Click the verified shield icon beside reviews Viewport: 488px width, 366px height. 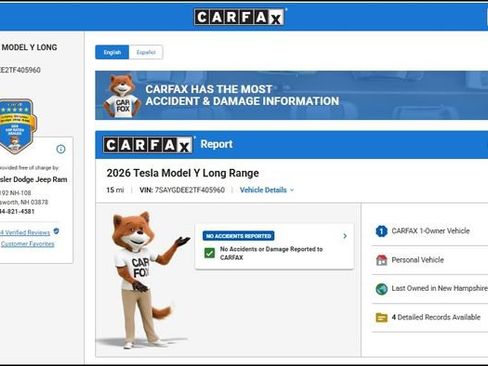tap(56, 231)
